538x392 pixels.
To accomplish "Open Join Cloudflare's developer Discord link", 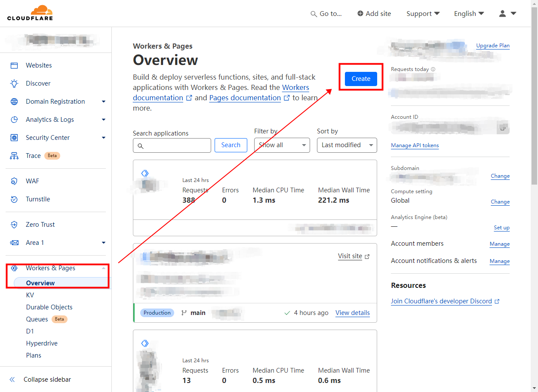I will tap(441, 301).
